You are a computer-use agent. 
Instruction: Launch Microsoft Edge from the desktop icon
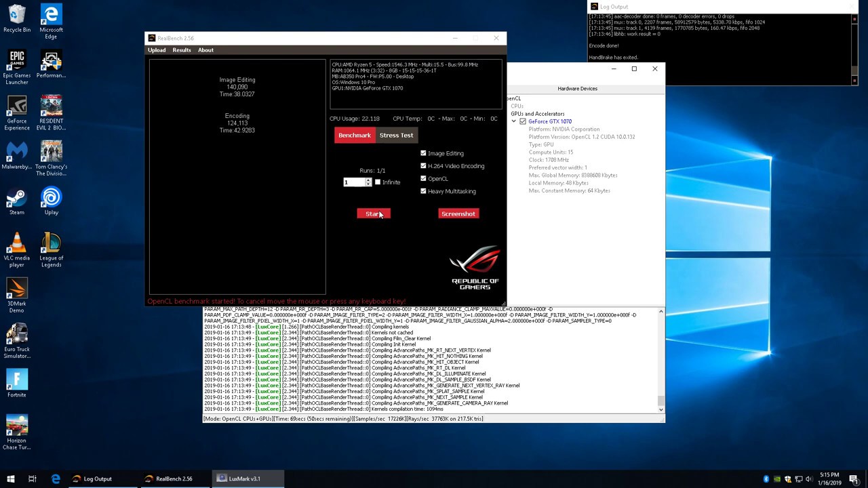coord(51,22)
